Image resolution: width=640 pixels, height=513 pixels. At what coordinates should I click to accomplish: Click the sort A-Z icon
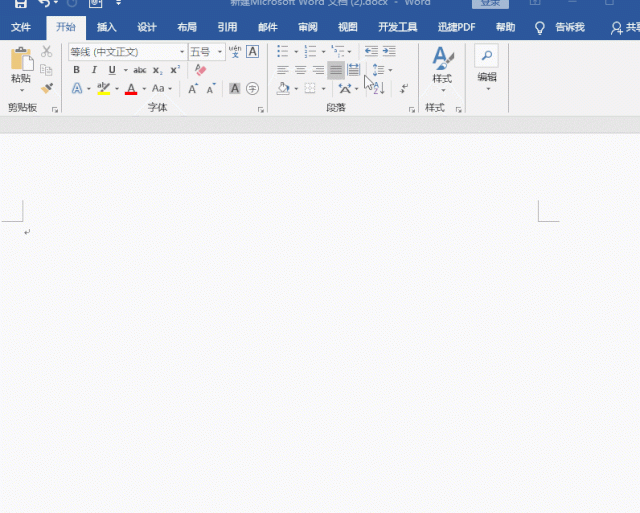tap(379, 88)
